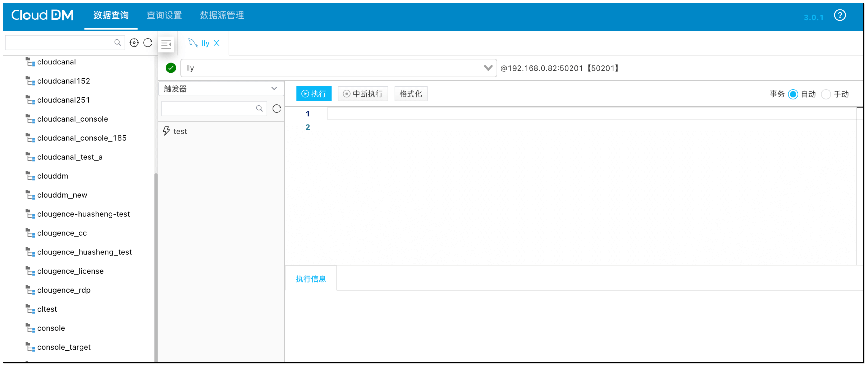Select the test trigger lightning icon
Viewport: 868px width, 367px height.
click(166, 131)
